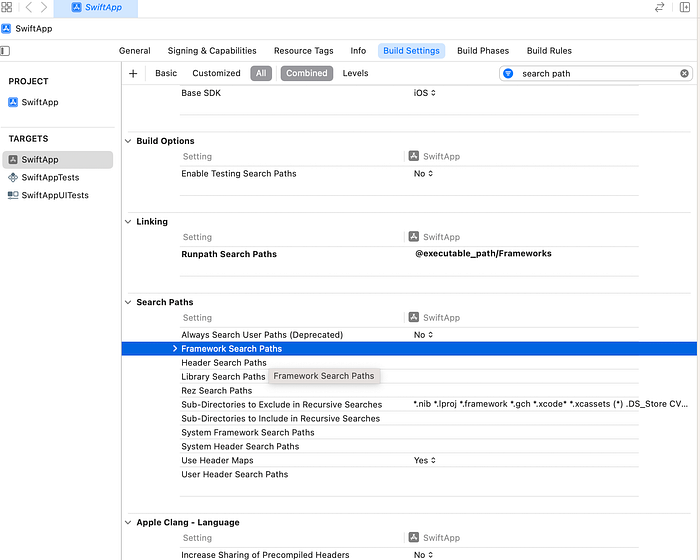This screenshot has width=700, height=560.
Task: Show Customized build settings
Action: tap(216, 73)
